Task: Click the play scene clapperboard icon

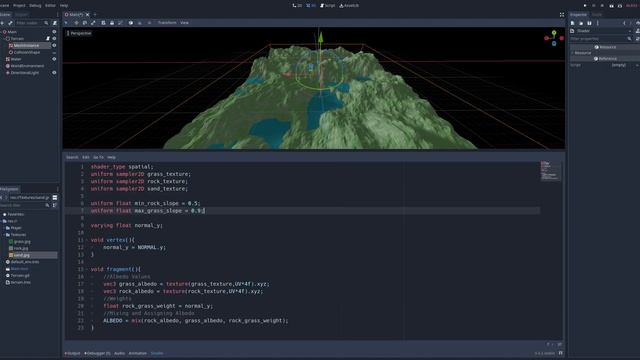Action: pyautogui.click(x=611, y=6)
